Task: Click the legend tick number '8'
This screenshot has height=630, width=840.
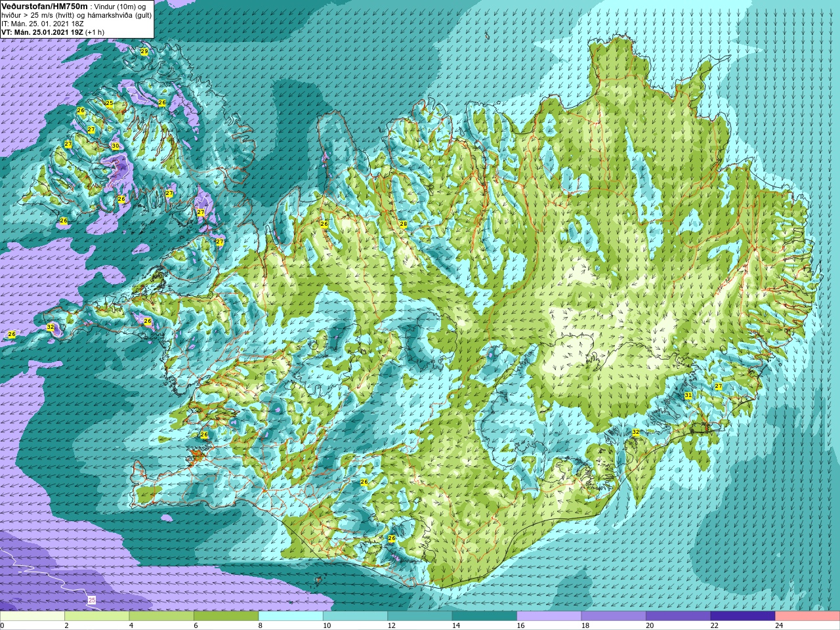Action: coord(261,625)
